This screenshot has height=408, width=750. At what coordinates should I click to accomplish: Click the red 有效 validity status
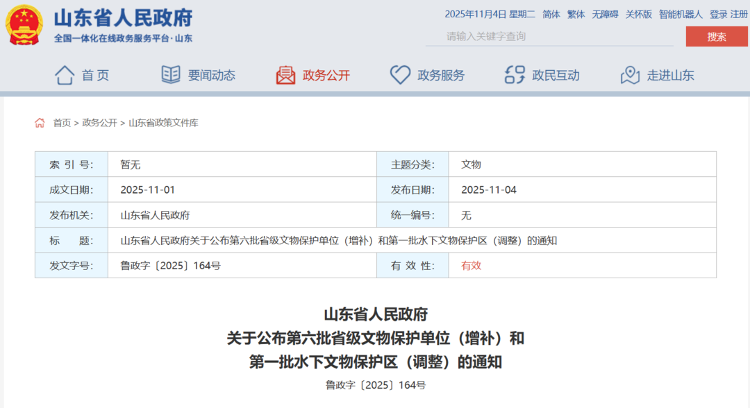(471, 265)
